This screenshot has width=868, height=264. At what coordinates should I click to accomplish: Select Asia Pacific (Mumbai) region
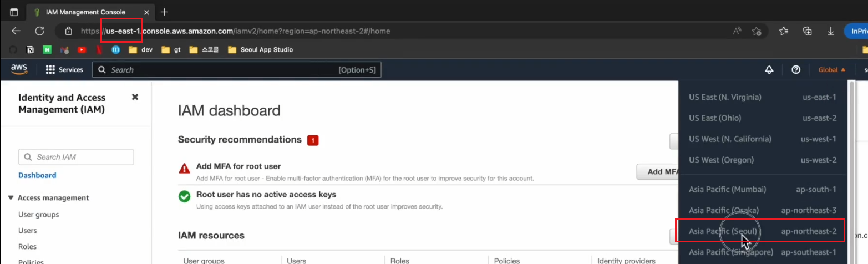[763, 190]
